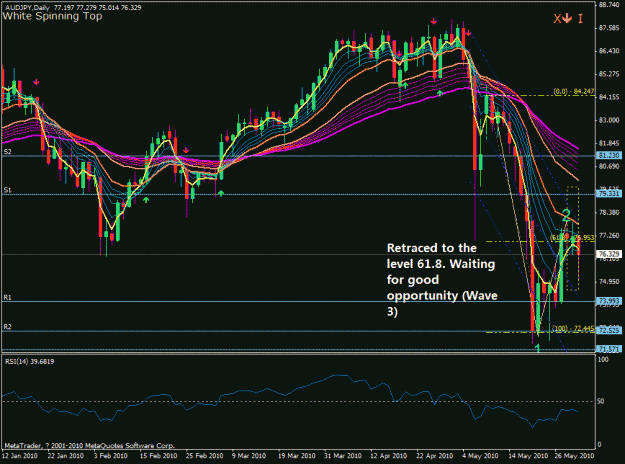Select the 'Retraced to the level 61.8' annotation
Image resolution: width=625 pixels, height=464 pixels.
[442, 279]
